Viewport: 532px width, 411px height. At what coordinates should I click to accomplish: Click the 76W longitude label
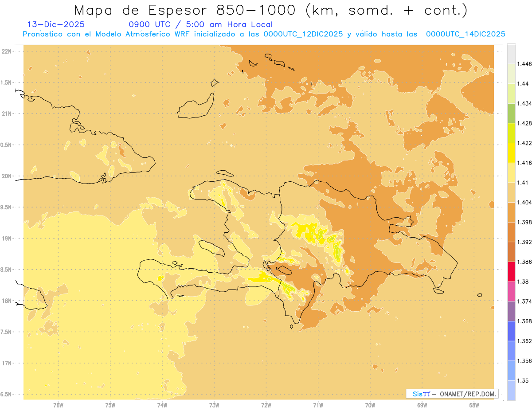[x=58, y=405]
